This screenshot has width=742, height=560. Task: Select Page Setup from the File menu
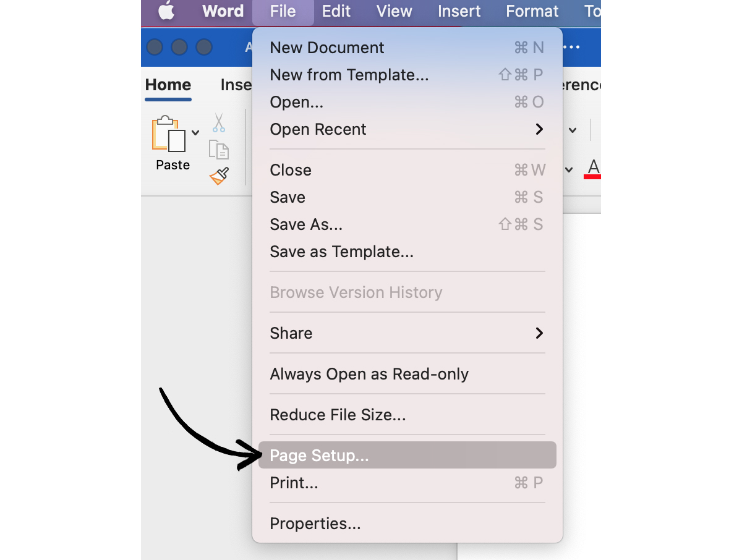click(x=319, y=455)
